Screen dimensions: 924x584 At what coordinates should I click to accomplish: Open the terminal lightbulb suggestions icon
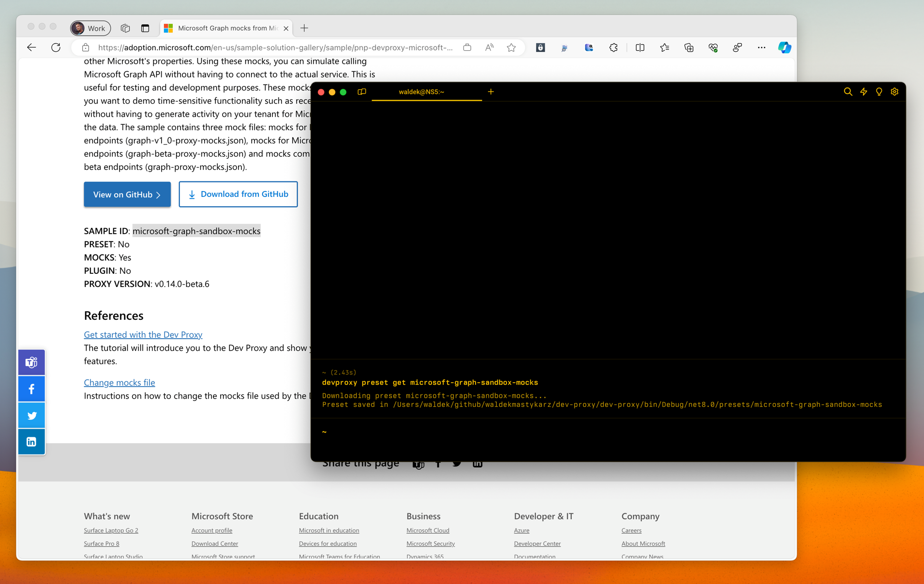click(x=879, y=91)
